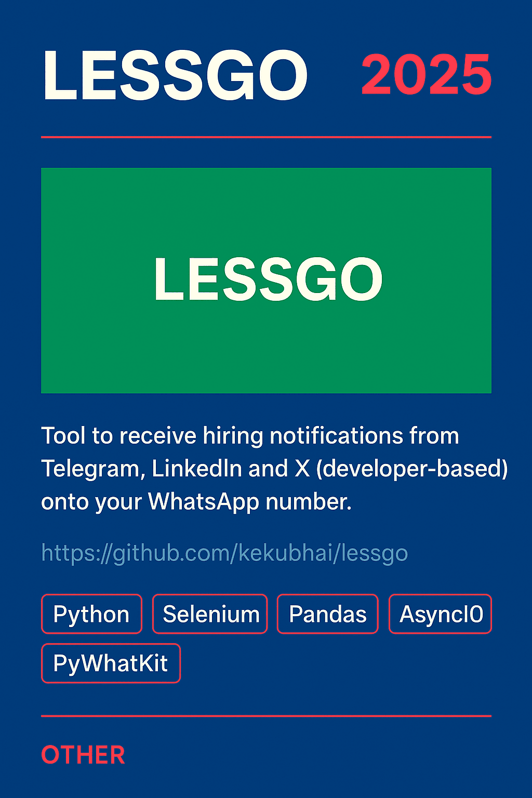This screenshot has width=532, height=798.
Task: Select the PyWhatKit tag
Action: pos(111,663)
